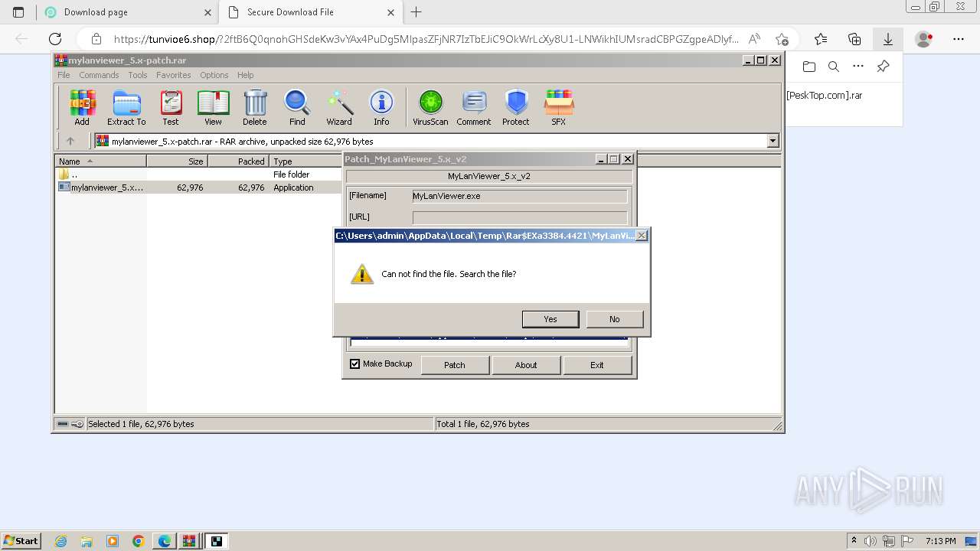The height and width of the screenshot is (551, 980).
Task: Pin the Downloads panel
Action: [x=883, y=67]
